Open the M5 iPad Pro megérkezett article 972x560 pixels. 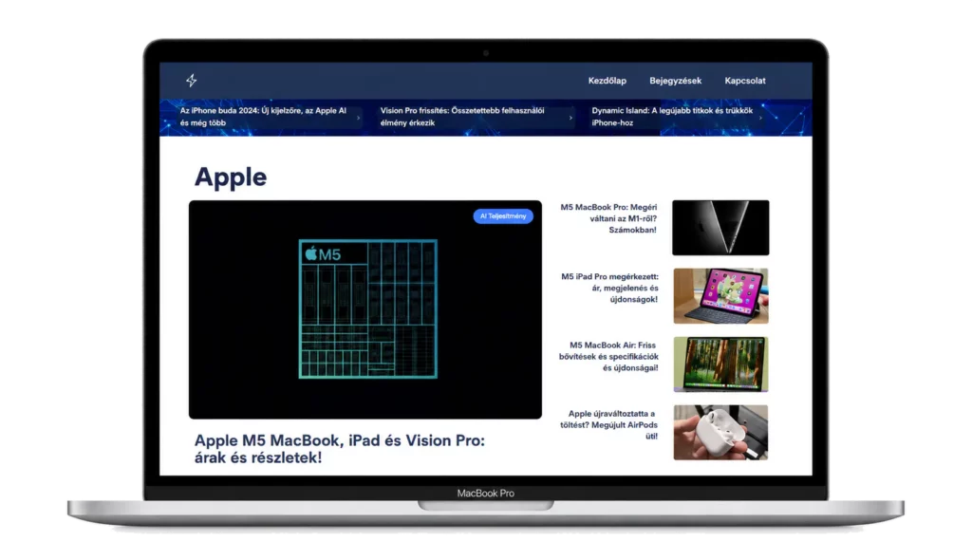click(x=609, y=288)
